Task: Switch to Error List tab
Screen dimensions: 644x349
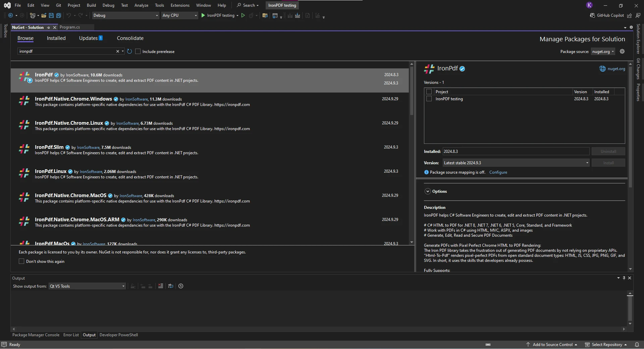Action: pyautogui.click(x=71, y=335)
